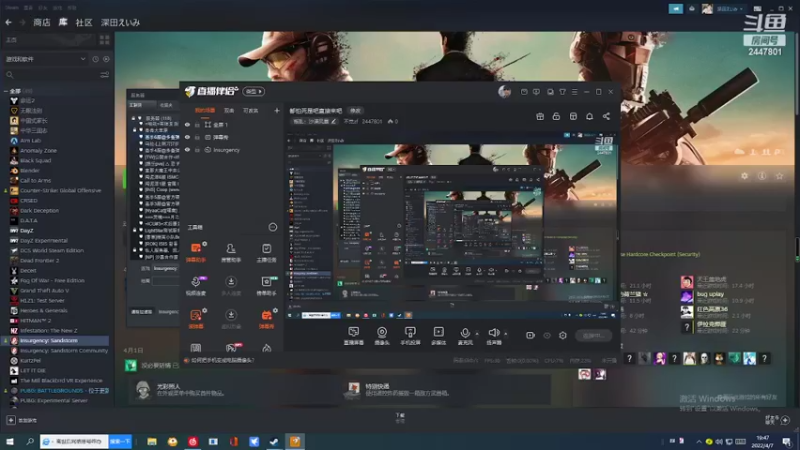This screenshot has height=450, width=800.
Task: Open Steam account name dropdown at top right
Action: click(x=730, y=9)
